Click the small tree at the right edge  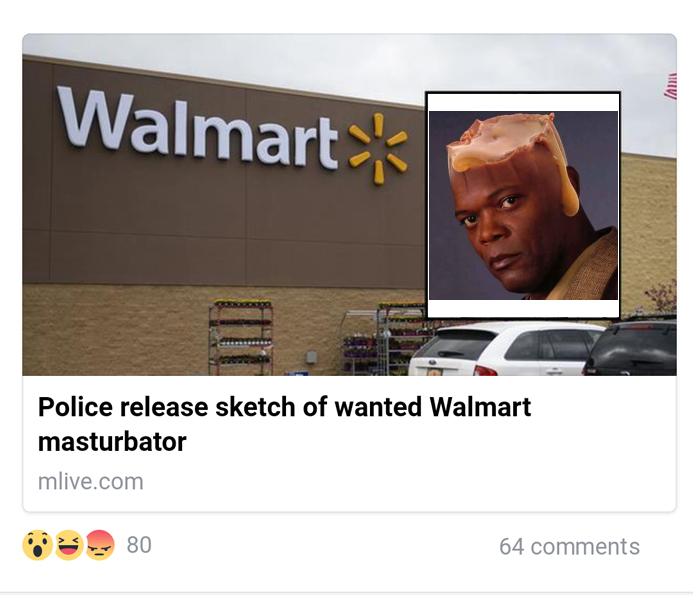(x=662, y=297)
